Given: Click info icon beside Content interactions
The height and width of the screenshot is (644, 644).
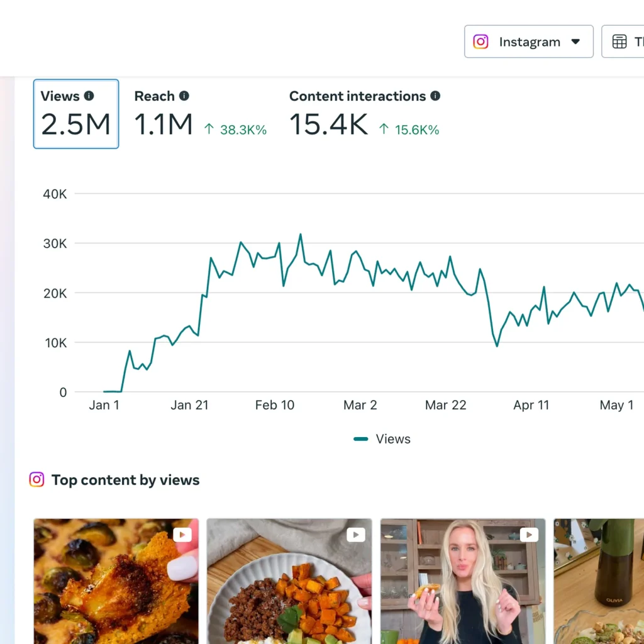Looking at the screenshot, I should 435,96.
